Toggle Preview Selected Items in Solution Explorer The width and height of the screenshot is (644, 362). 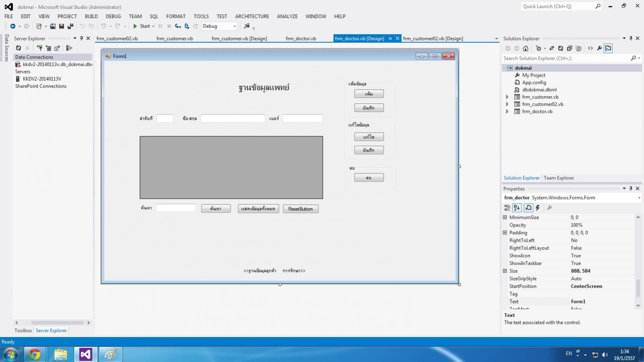608,48
